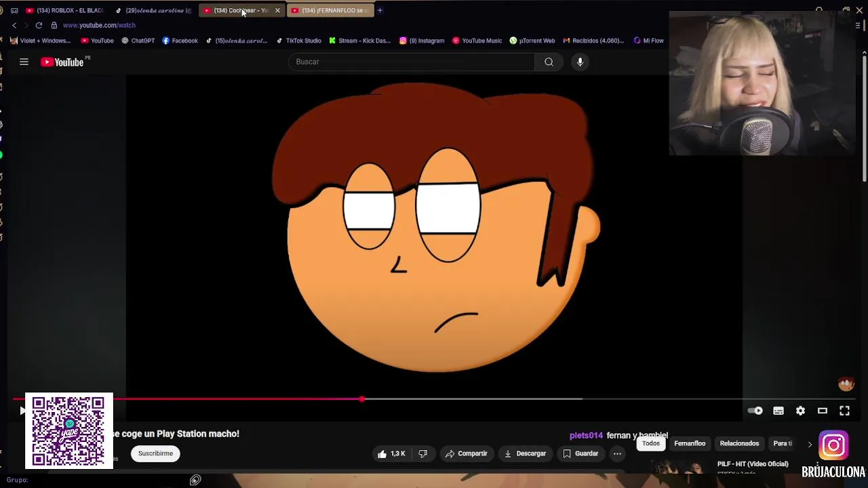The width and height of the screenshot is (868, 488).
Task: Open the Recibidos (4.060) Gmail bookmark
Action: (593, 41)
